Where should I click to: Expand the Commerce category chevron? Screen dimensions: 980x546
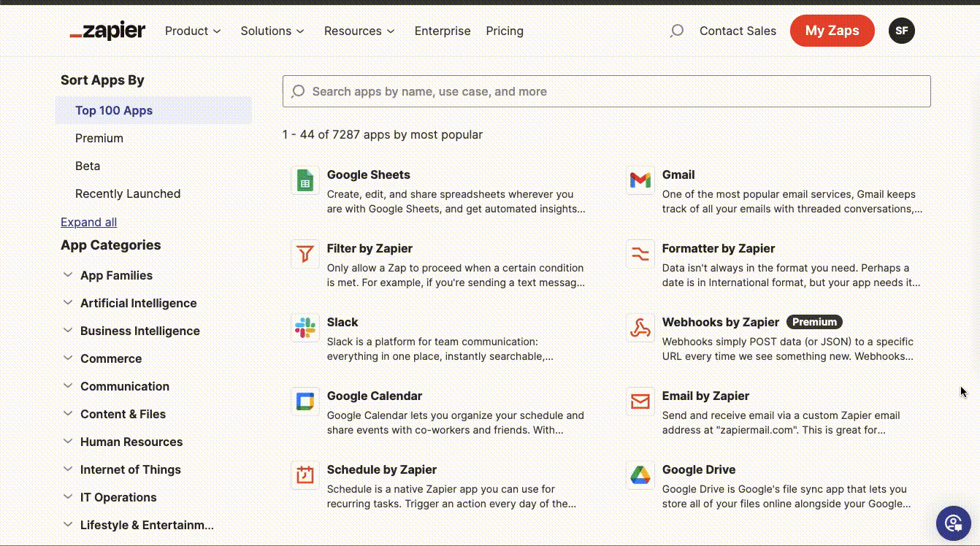pos(68,358)
